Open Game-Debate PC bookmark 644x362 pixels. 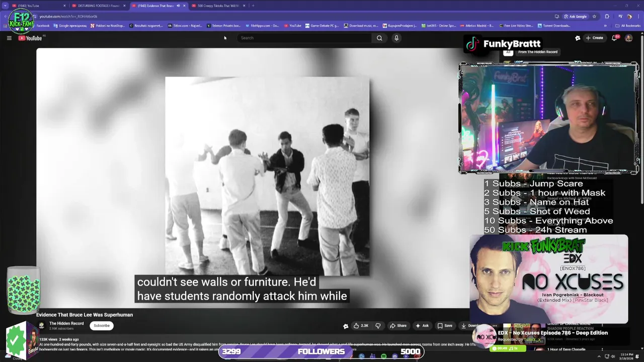pos(322,26)
